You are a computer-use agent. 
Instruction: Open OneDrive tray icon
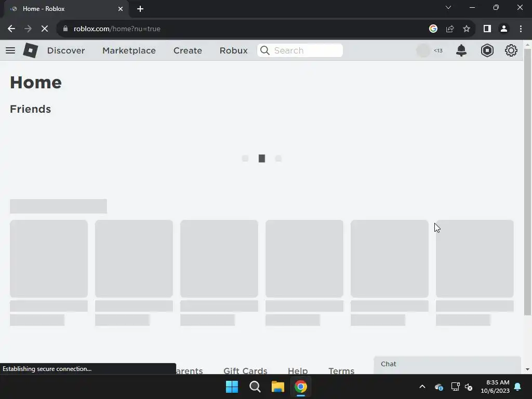438,387
